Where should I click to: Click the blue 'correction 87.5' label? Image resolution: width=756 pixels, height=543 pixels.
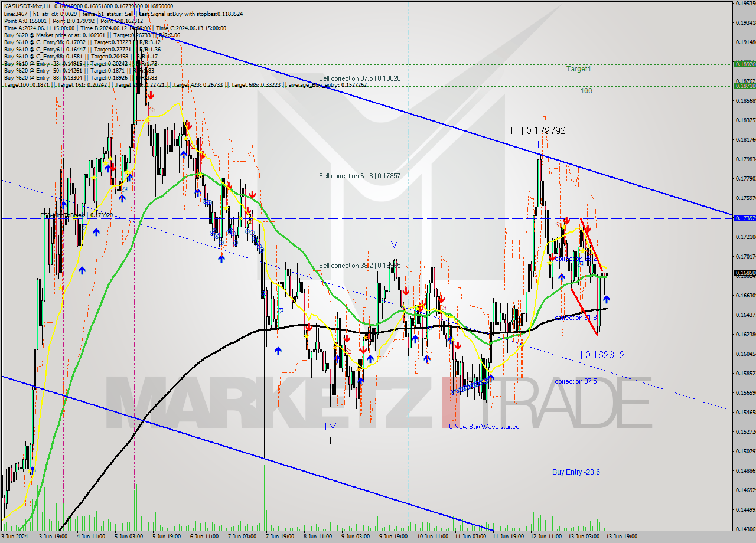(576, 381)
